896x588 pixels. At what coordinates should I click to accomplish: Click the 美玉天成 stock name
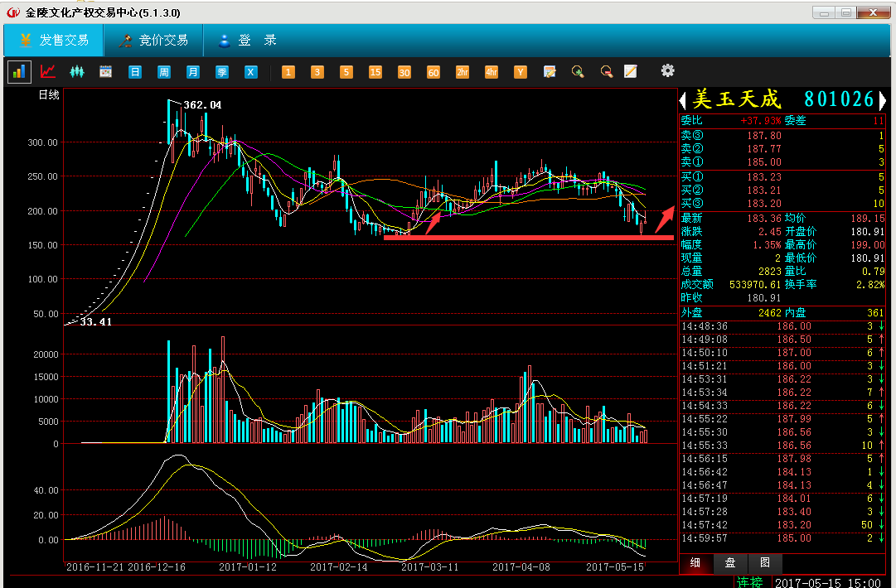coord(737,99)
